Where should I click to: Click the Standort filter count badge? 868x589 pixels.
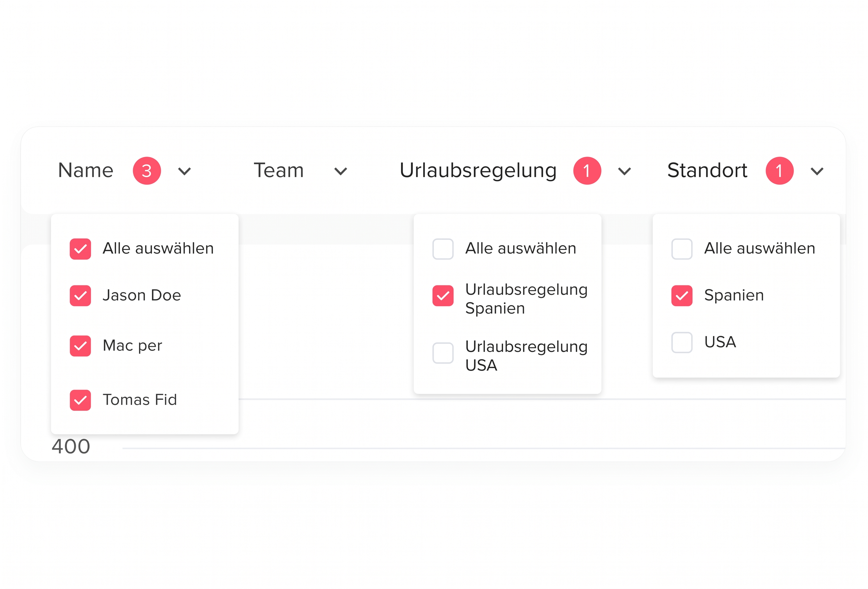(779, 171)
